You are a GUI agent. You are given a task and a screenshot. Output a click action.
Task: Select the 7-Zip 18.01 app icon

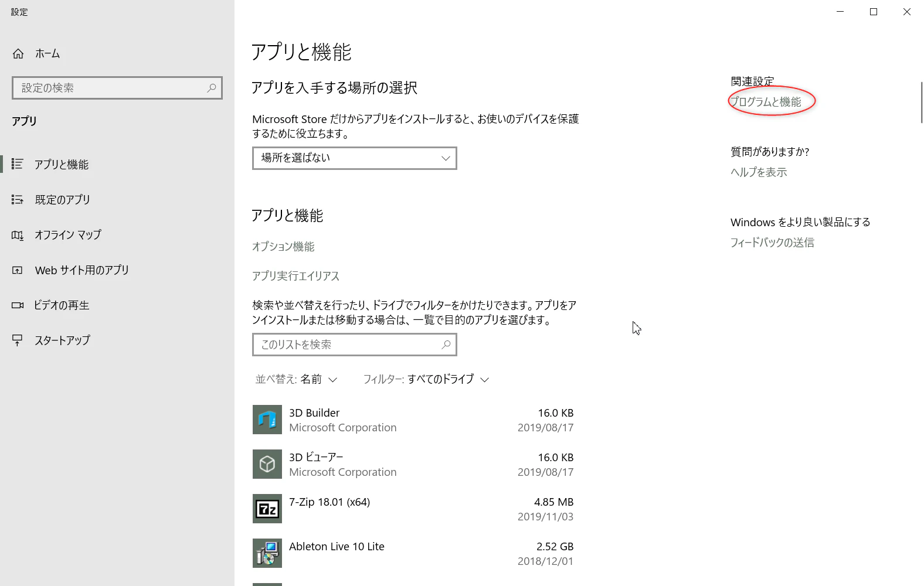(267, 509)
